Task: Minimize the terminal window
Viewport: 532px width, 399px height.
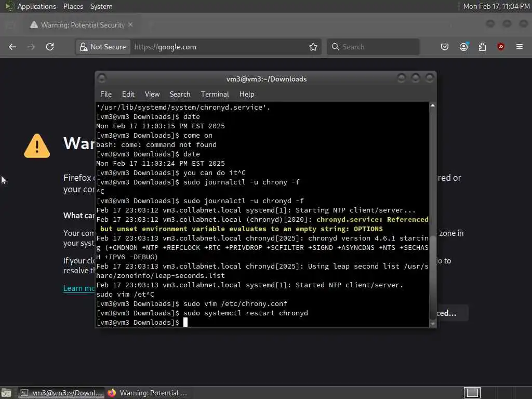Action: tap(402, 78)
